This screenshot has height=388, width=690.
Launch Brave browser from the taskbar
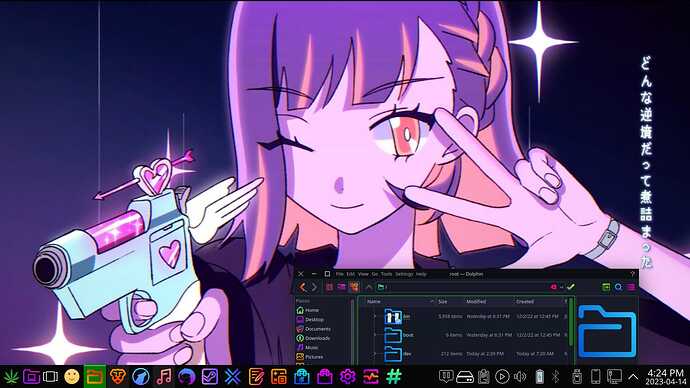117,377
